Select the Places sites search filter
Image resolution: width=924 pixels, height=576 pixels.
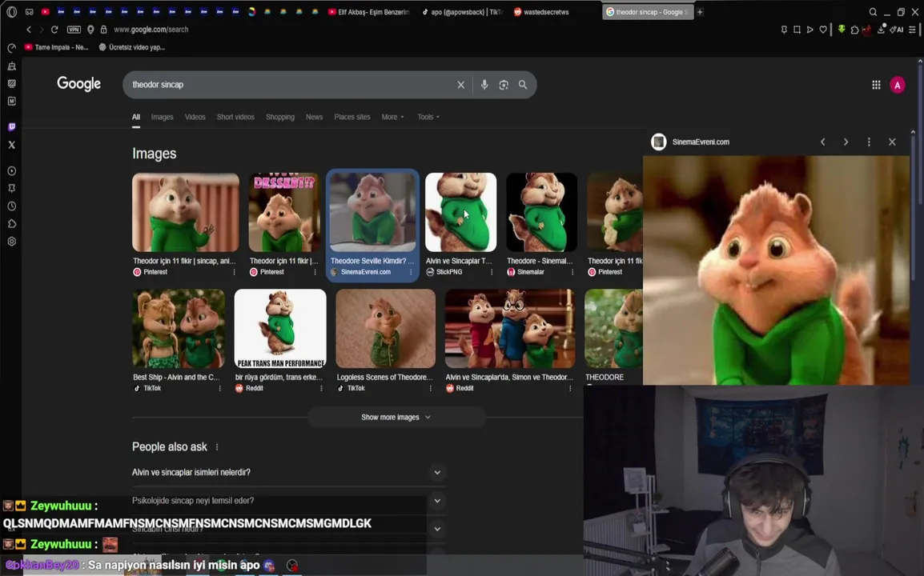tap(352, 118)
